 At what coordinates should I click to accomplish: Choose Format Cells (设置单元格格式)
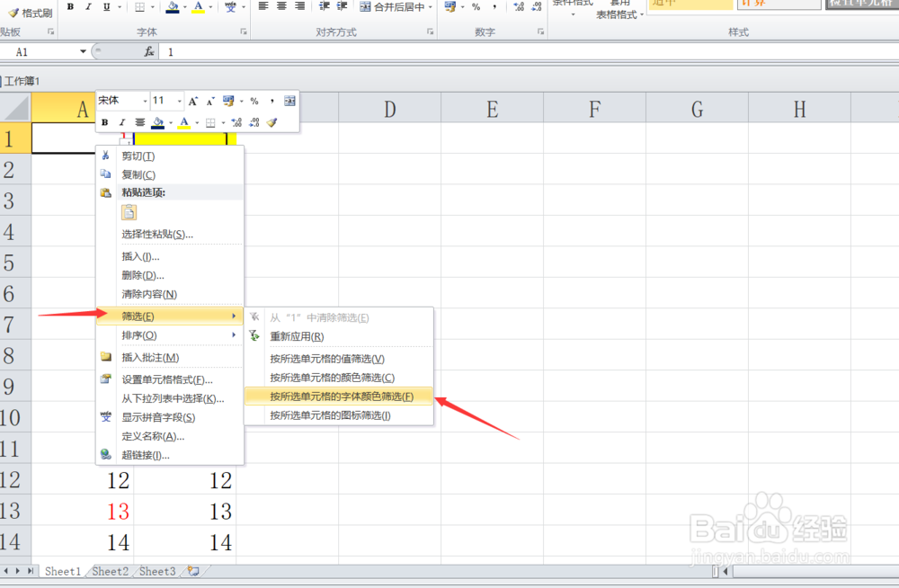170,379
